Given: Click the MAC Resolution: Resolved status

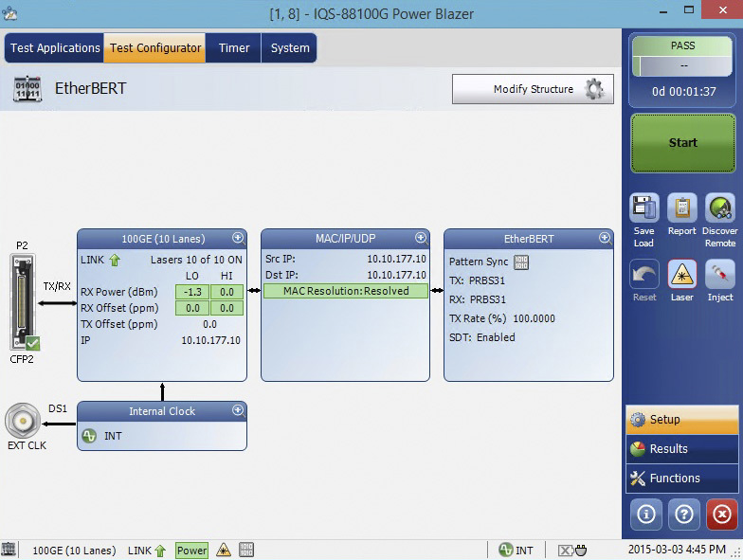Looking at the screenshot, I should [x=346, y=291].
